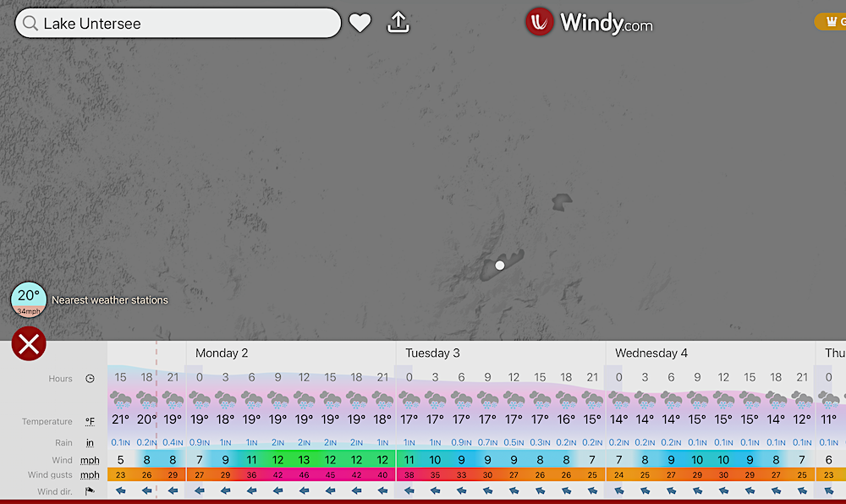Screen dimensions: 846x504
Task: Close forecast panel with red X button
Action: pyautogui.click(x=29, y=344)
